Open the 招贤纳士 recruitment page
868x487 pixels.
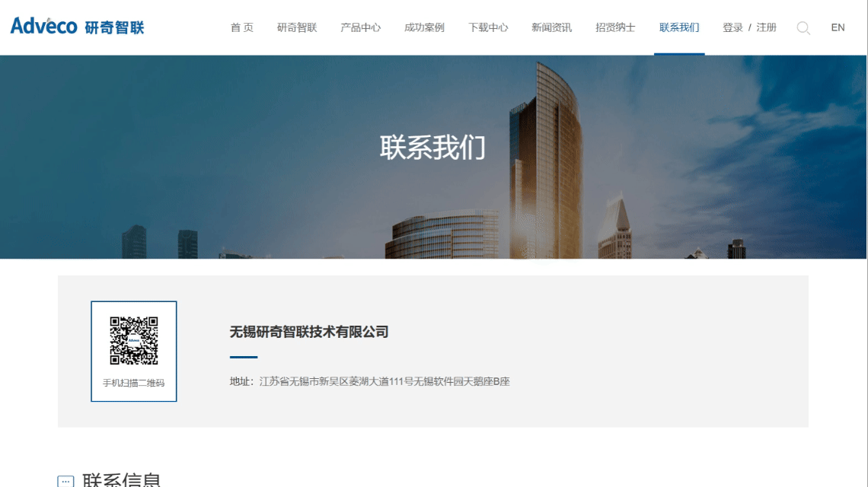pyautogui.click(x=615, y=27)
